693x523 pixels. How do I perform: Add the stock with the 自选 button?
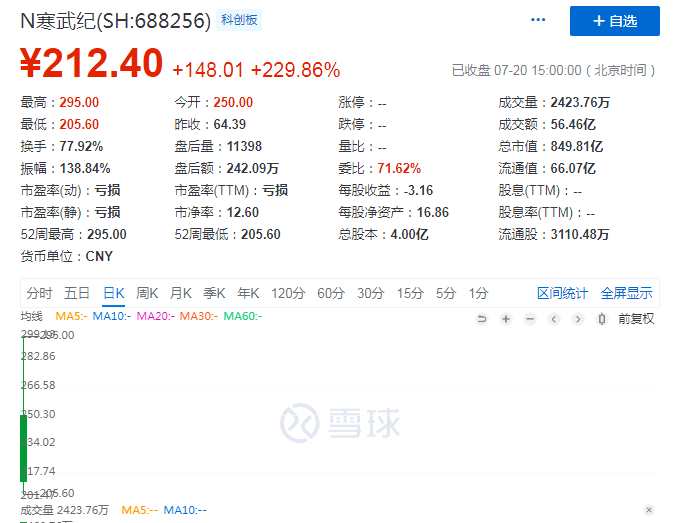[614, 21]
